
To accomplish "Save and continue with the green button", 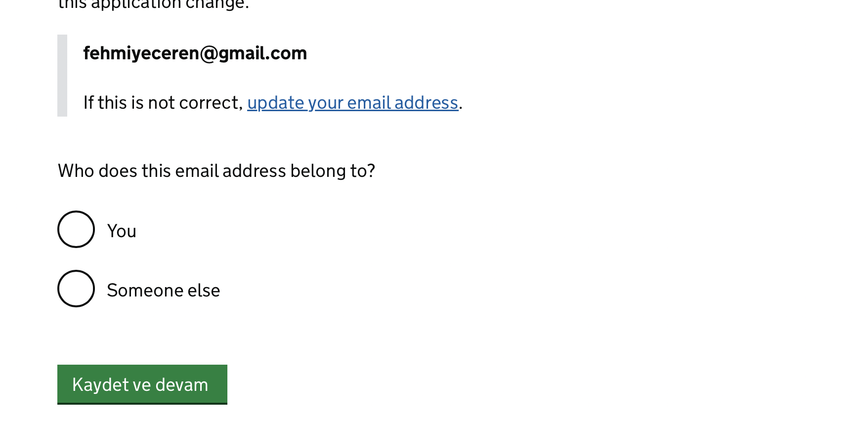I will tap(142, 384).
